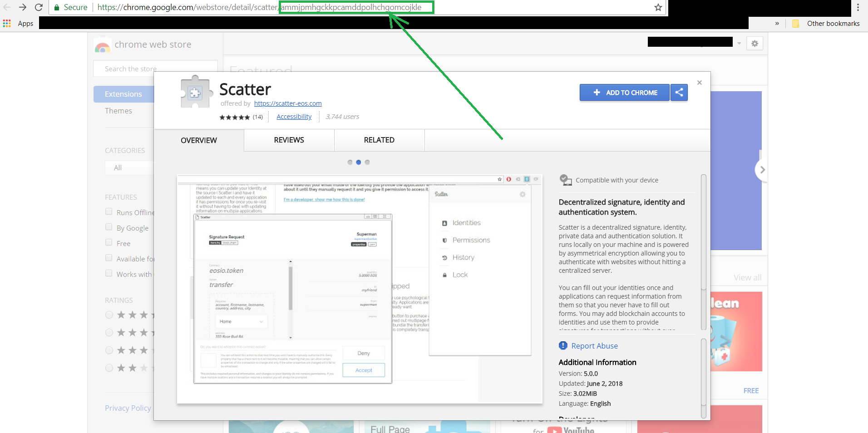Click the description text scrollbar
868x433 pixels.
click(x=704, y=252)
